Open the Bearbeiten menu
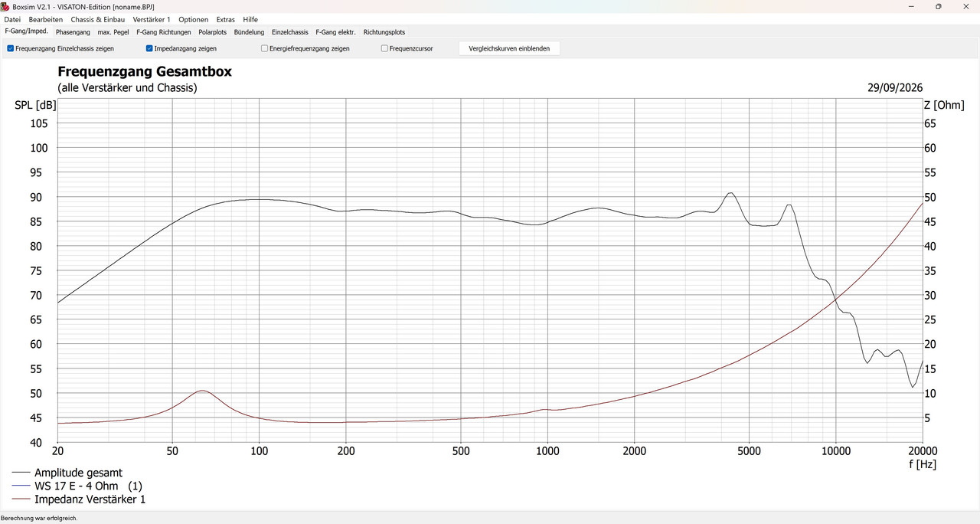 click(x=46, y=19)
